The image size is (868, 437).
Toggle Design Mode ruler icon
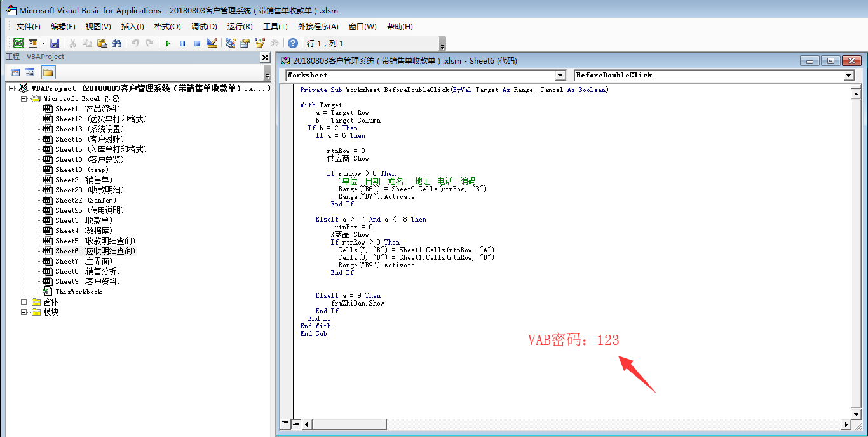[x=212, y=43]
